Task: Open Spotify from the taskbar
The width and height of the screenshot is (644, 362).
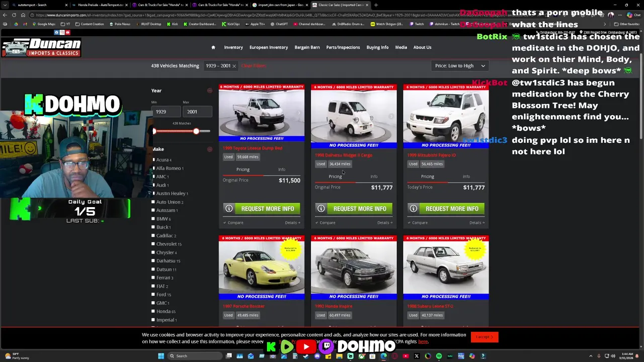Action: pos(439,356)
